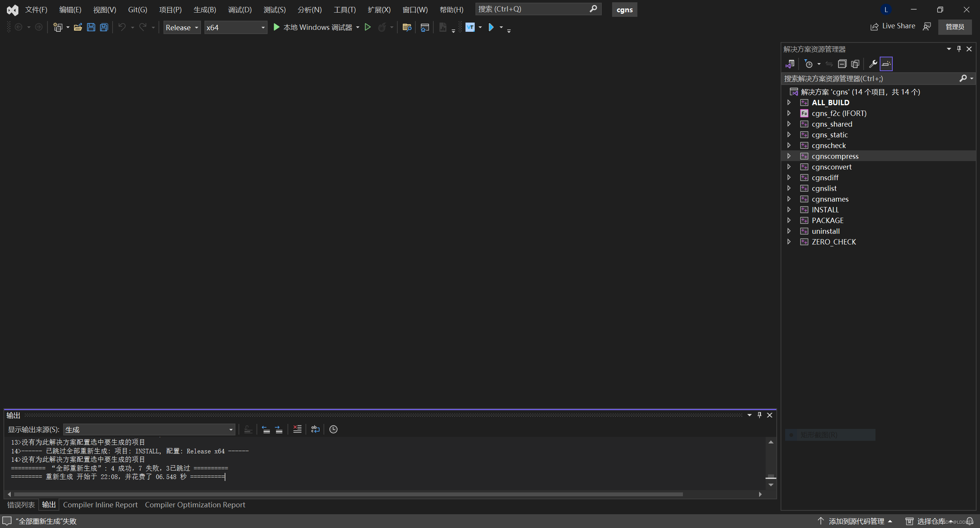This screenshot has height=528, width=980.
Task: Expand the cgns_static project node
Action: 789,135
